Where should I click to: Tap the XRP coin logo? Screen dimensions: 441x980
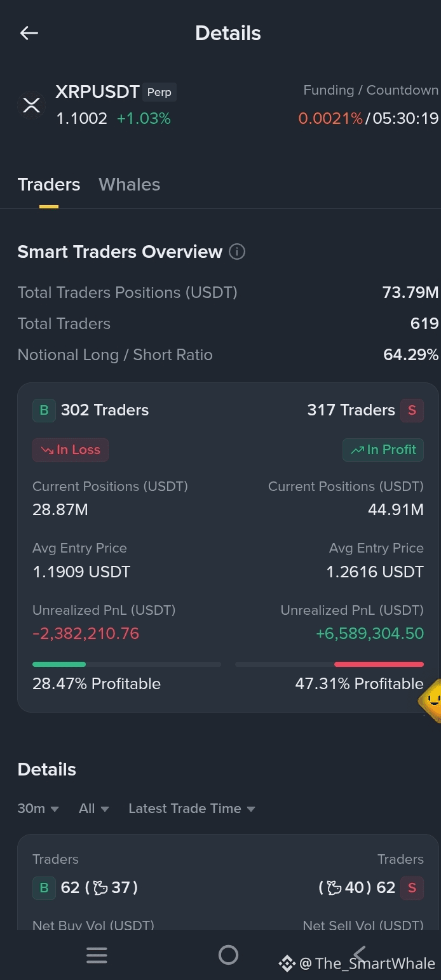click(31, 105)
